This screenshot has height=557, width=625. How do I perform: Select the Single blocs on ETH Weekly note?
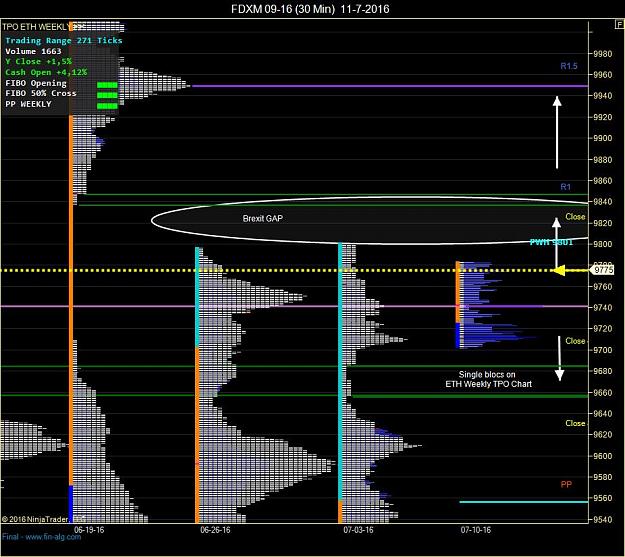(x=488, y=379)
